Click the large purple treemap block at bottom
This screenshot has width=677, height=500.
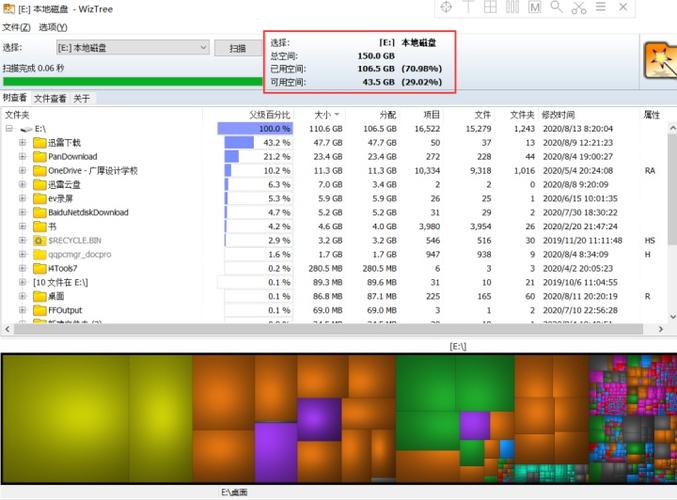(276, 452)
